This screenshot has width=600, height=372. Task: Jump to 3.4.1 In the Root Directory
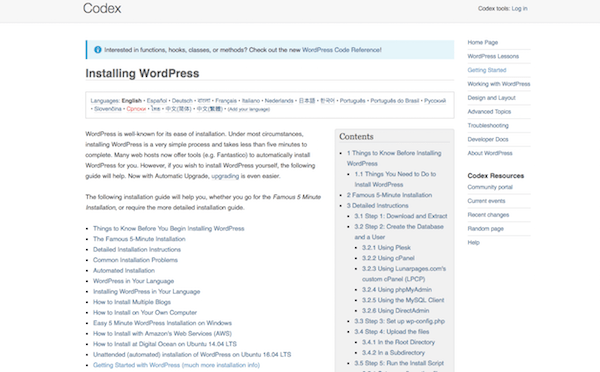point(398,342)
